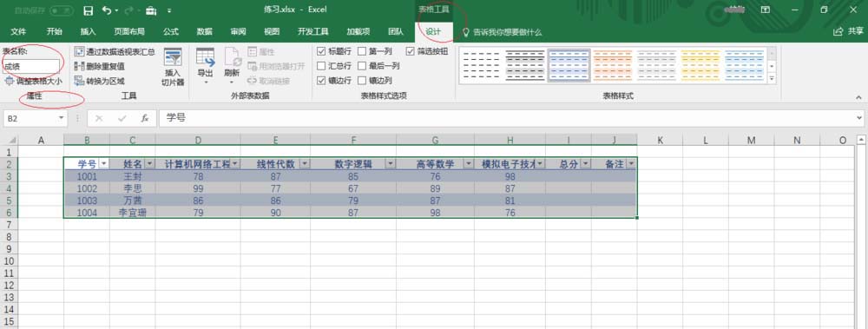Toggle the 第一列 checkbox

[361, 51]
